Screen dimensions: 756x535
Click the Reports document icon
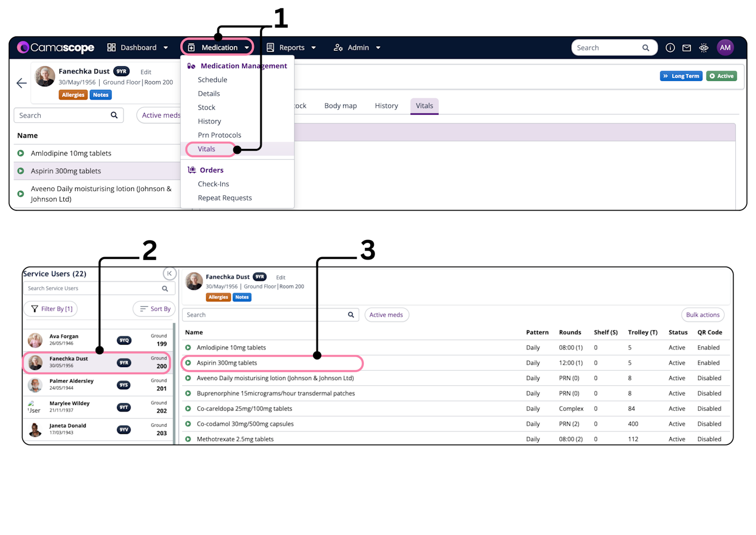[x=271, y=47]
